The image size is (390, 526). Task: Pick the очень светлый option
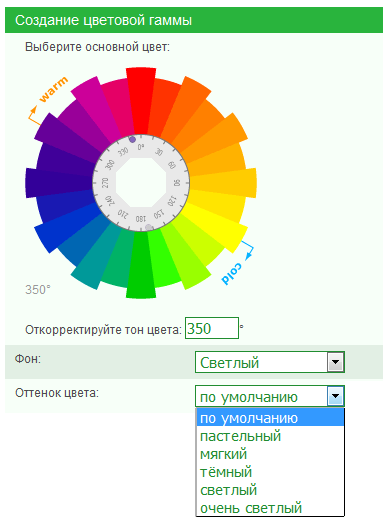(270, 508)
